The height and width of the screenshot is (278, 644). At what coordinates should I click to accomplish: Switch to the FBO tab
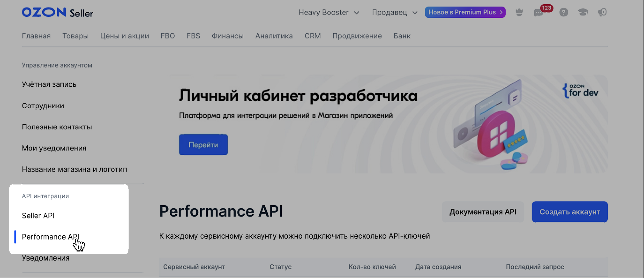(x=168, y=36)
